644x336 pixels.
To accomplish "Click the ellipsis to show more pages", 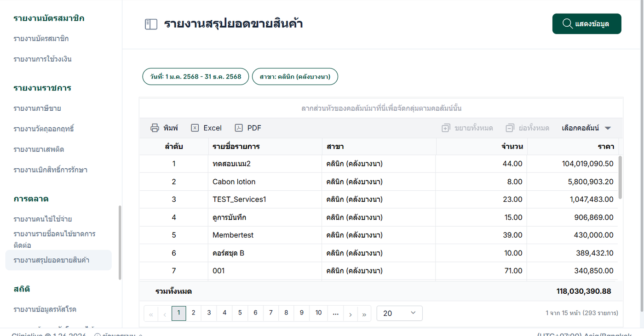I will tap(335, 313).
